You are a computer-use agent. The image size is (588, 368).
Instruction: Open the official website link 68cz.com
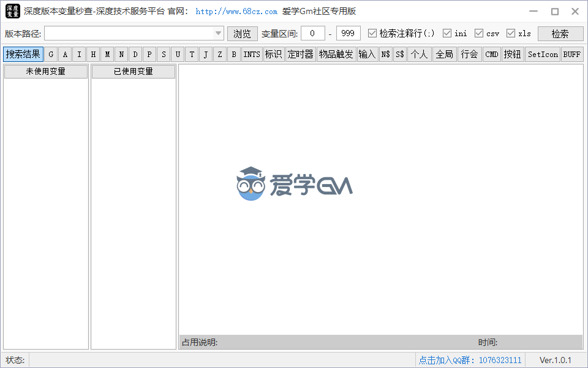[236, 12]
